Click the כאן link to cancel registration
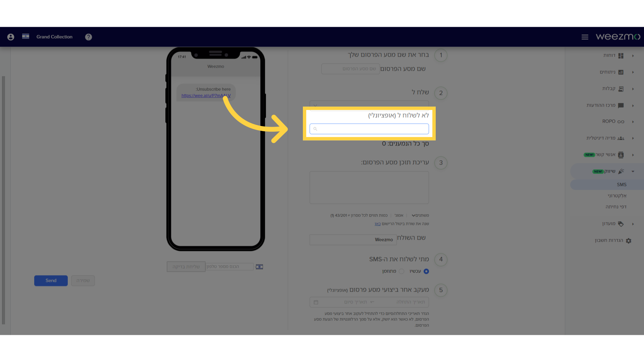 (377, 224)
